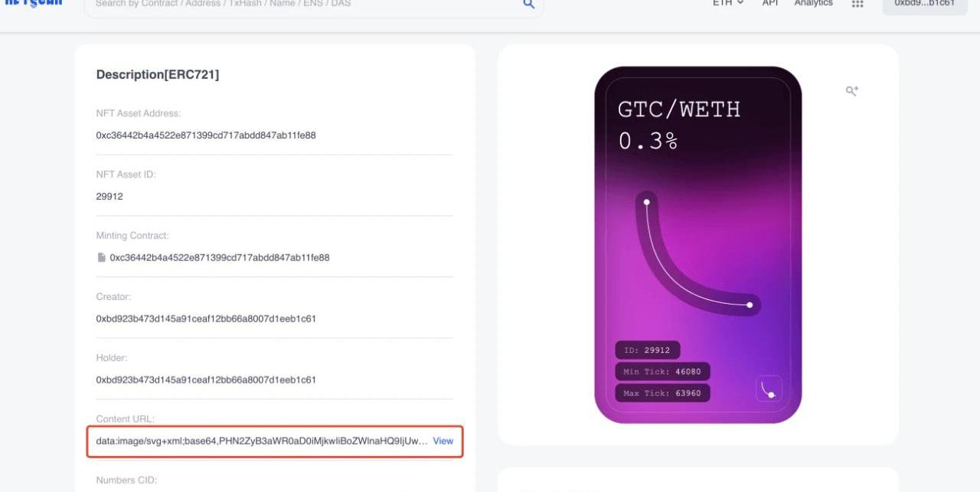Click the Minting Contract address link
The height and width of the screenshot is (492, 980).
pos(219,258)
